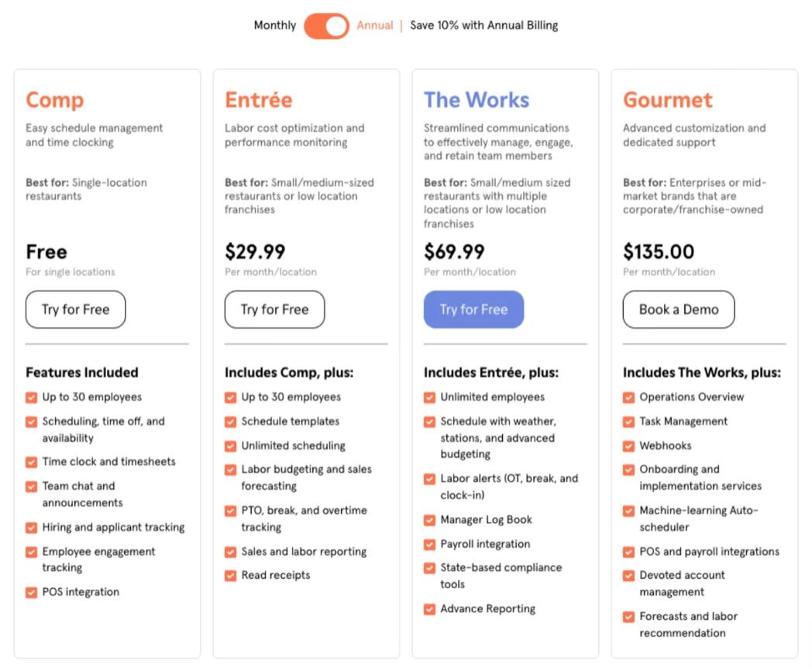Viewport: 812px width, 671px height.
Task: Select the POS integration checkmark under Comp
Action: coord(31,591)
